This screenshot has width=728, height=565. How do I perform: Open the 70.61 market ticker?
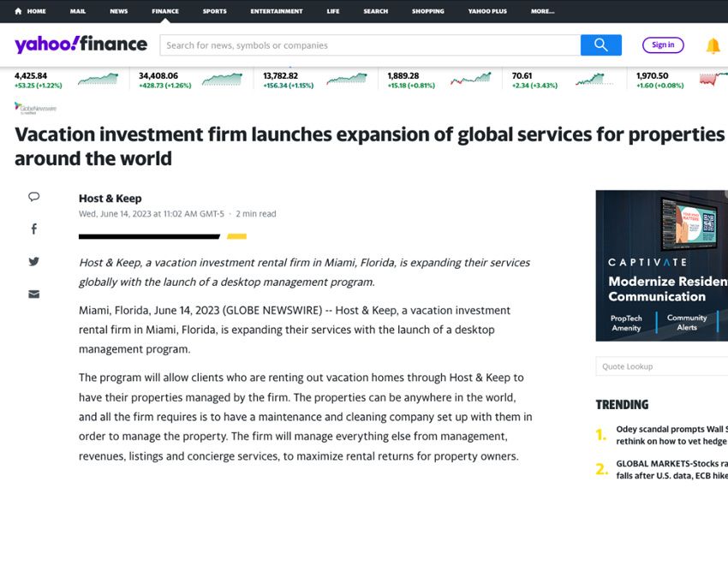pyautogui.click(x=564, y=80)
